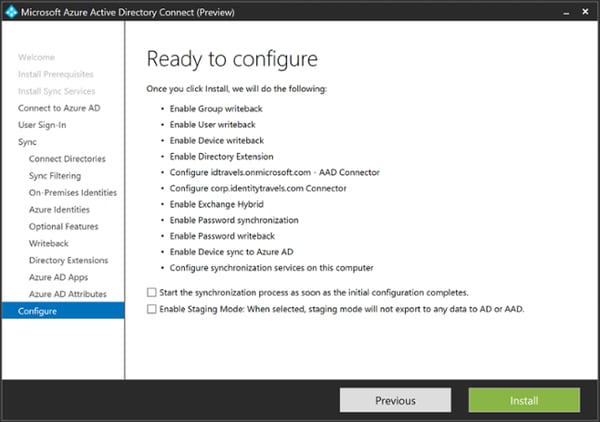Click 'Enable User writeback' list item
The height and width of the screenshot is (422, 600).
click(212, 125)
